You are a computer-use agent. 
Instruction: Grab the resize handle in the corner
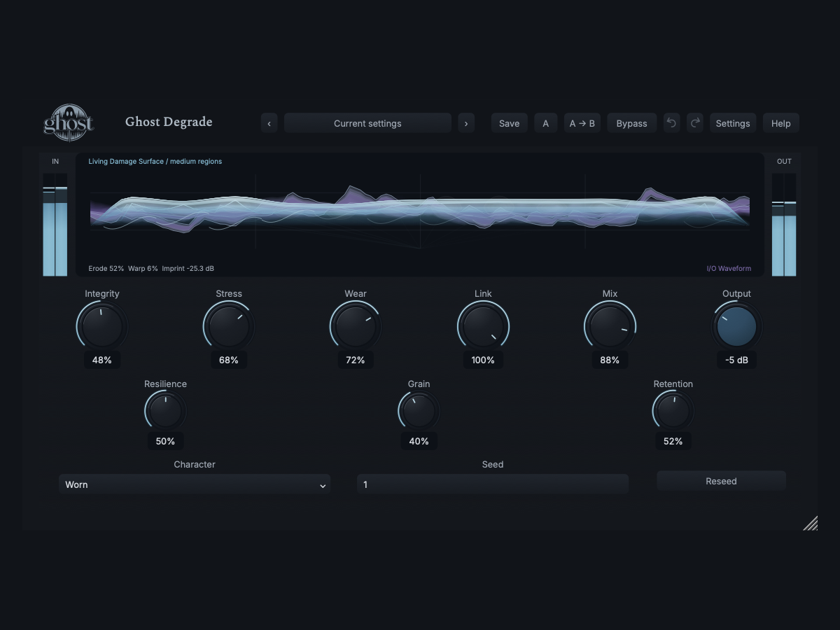(810, 523)
